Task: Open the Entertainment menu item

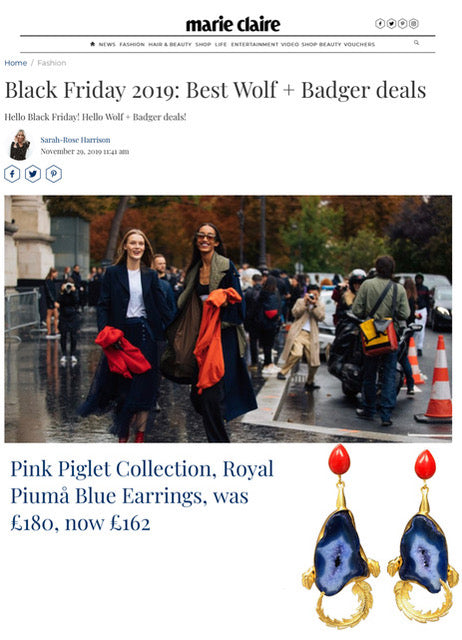Action: [x=254, y=44]
